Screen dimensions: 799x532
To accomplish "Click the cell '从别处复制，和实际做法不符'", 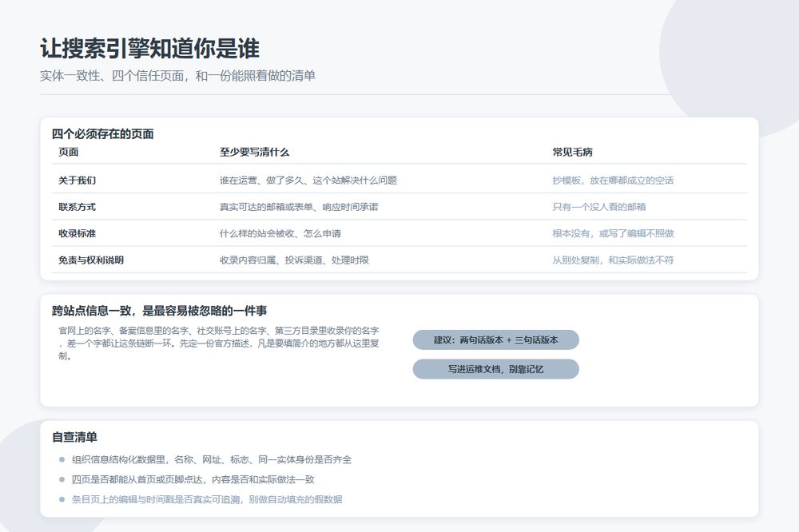I will coord(613,260).
